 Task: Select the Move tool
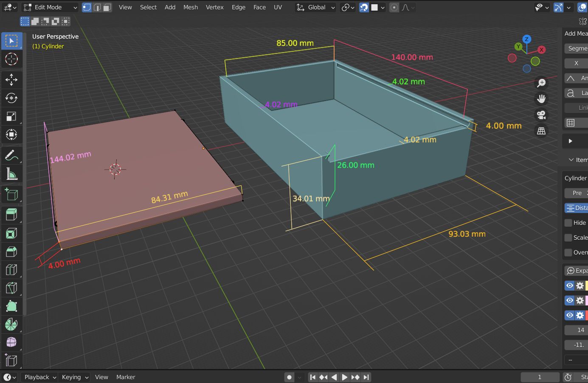point(11,79)
